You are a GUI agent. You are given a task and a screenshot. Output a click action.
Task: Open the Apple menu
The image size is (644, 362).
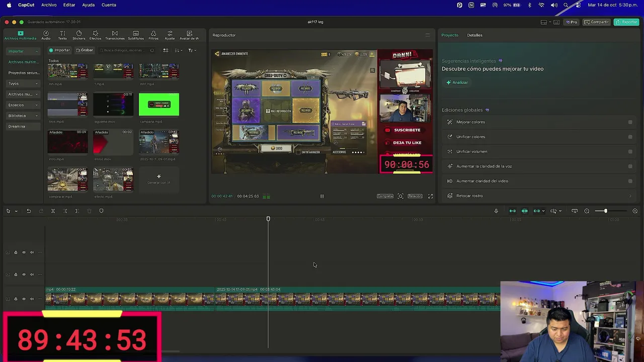click(x=9, y=5)
